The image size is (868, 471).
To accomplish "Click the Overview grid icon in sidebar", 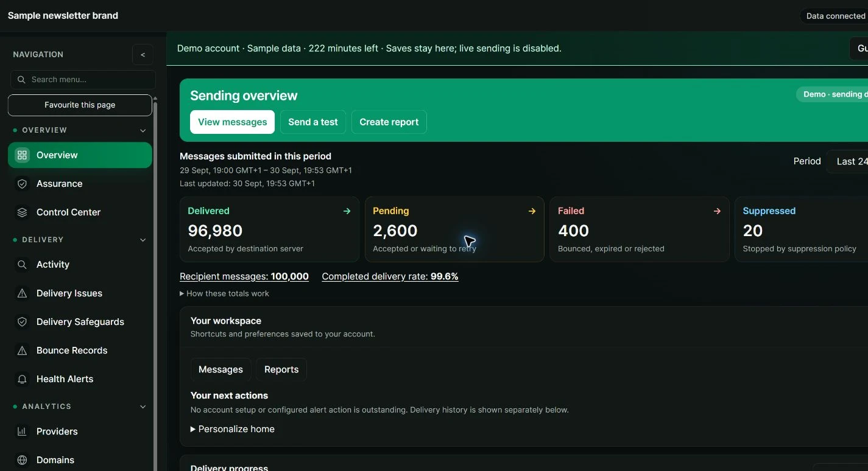I will click(22, 155).
